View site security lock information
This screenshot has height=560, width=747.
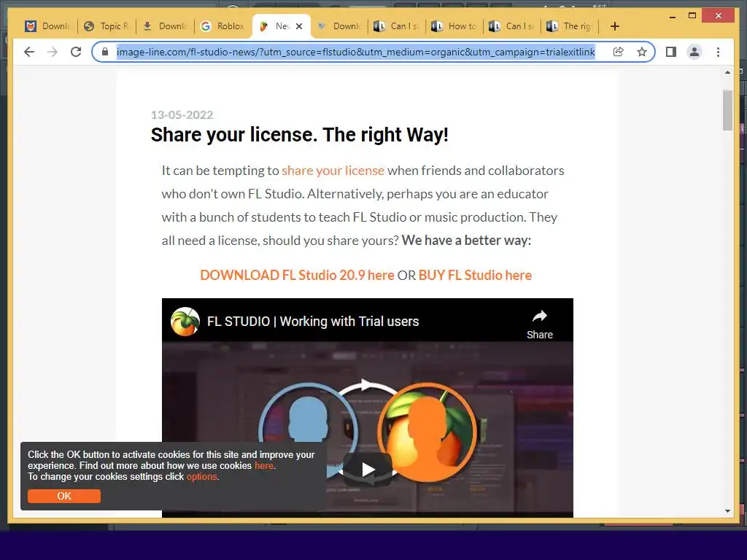(x=105, y=52)
